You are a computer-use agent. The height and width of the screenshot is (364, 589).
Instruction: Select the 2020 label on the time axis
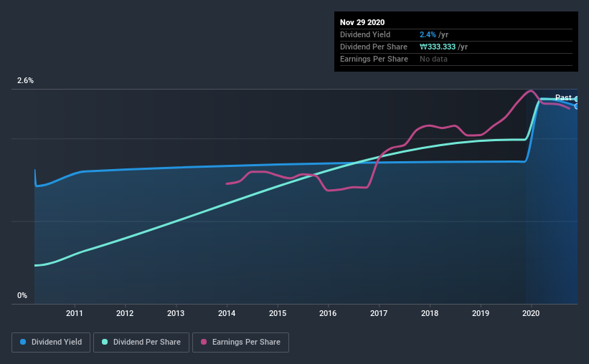tap(531, 313)
